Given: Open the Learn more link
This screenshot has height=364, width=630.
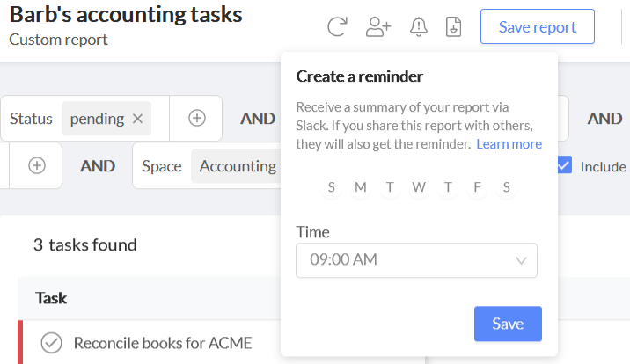Looking at the screenshot, I should [509, 144].
